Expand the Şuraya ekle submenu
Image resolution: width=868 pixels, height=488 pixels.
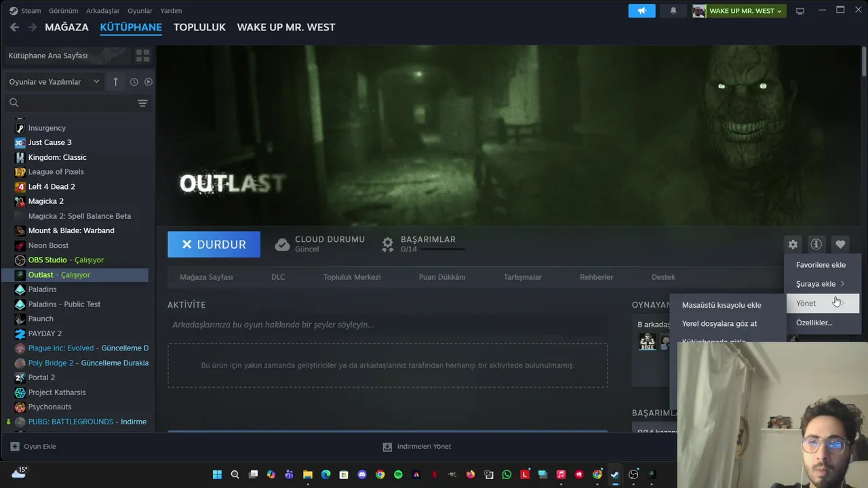tap(822, 284)
